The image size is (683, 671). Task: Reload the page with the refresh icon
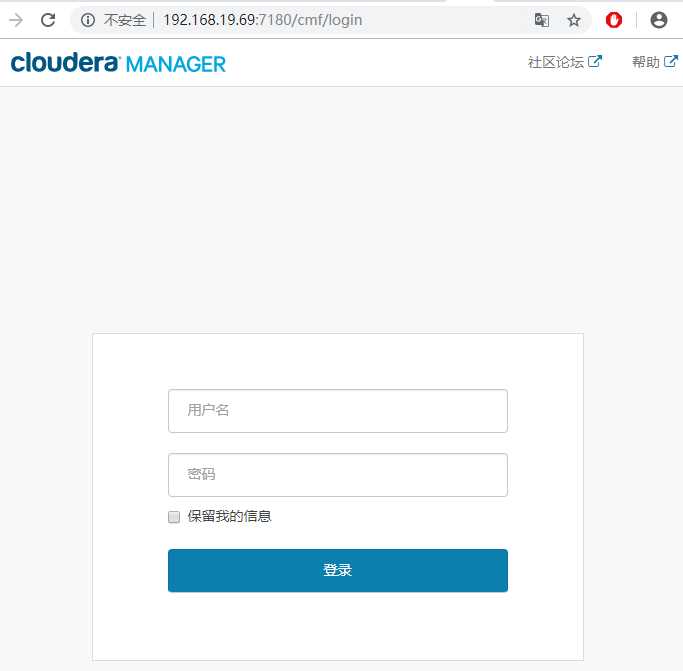(48, 20)
